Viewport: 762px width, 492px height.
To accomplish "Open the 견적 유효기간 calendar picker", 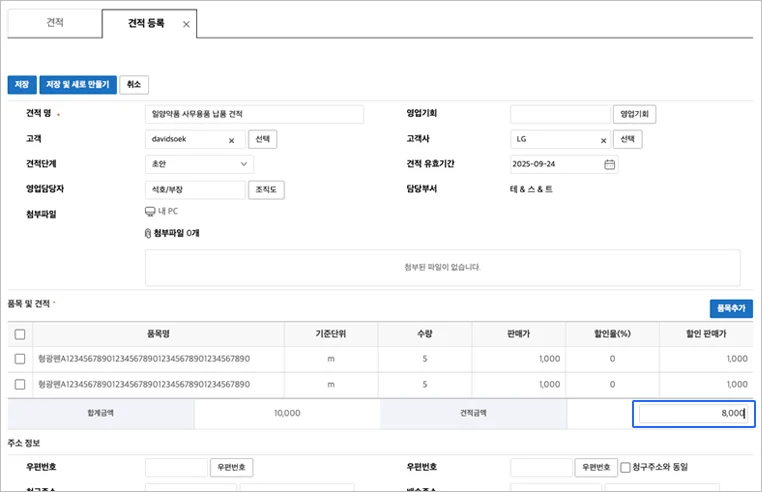I will tap(609, 164).
